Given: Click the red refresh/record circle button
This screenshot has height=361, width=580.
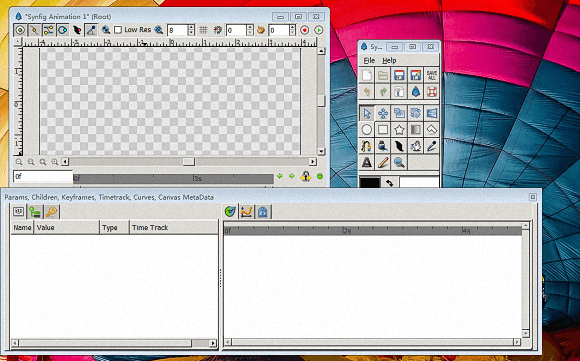Looking at the screenshot, I should [304, 30].
